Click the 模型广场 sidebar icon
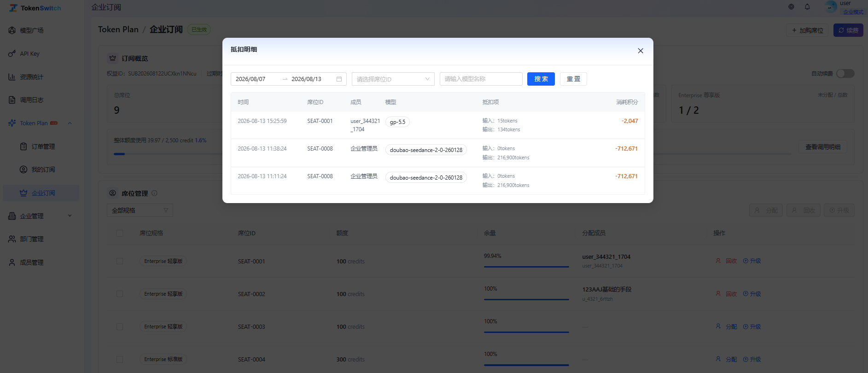The image size is (868, 373). [x=12, y=30]
